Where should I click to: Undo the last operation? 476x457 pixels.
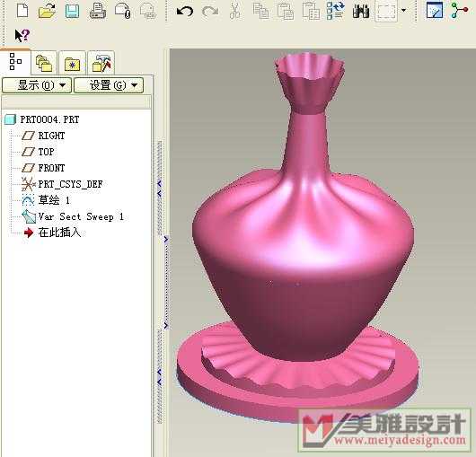click(185, 12)
